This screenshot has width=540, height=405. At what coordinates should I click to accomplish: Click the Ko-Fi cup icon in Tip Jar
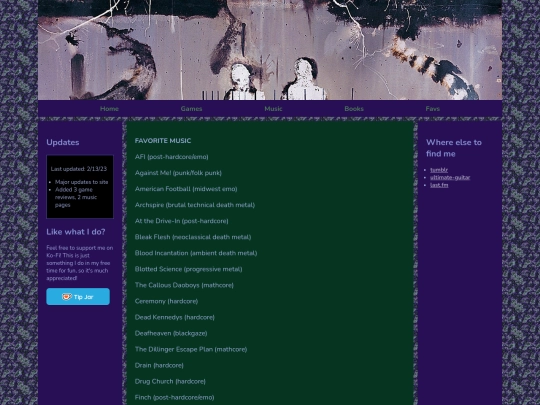[x=66, y=297]
